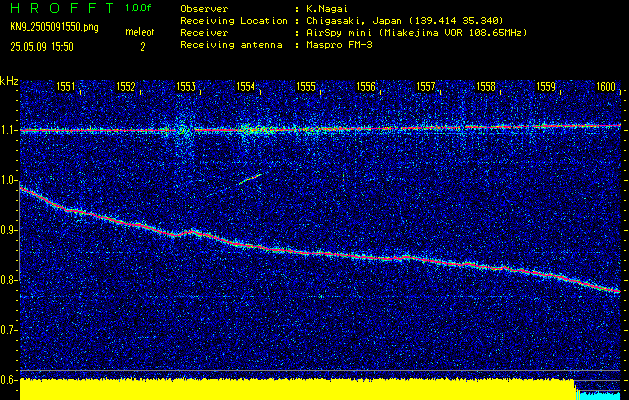Click the filename KN9_2505091550.png
The image size is (629, 400).
[x=54, y=28]
